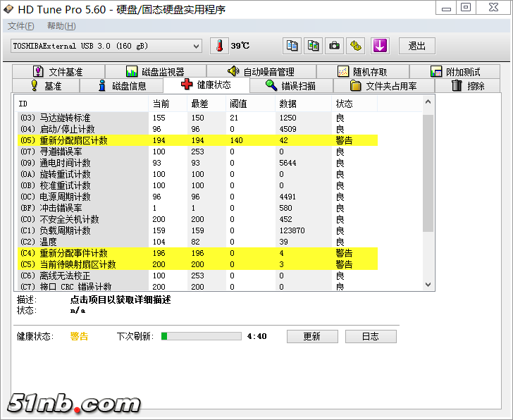Viewport: 513px width, 420px height.
Task: Switch to the 基准 tab
Action: [46, 86]
